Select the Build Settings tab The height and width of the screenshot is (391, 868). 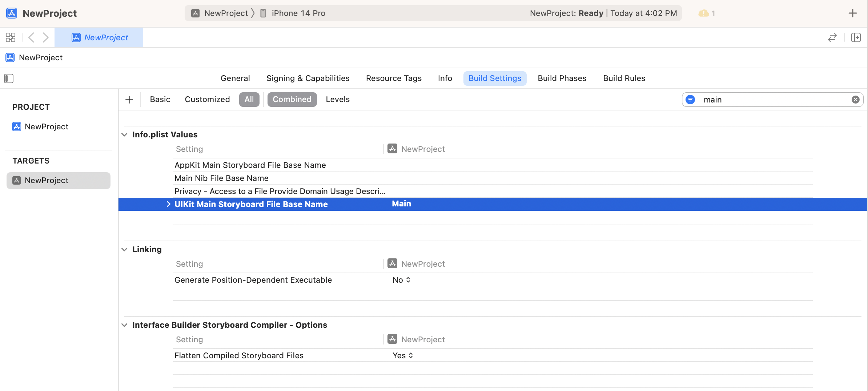495,78
